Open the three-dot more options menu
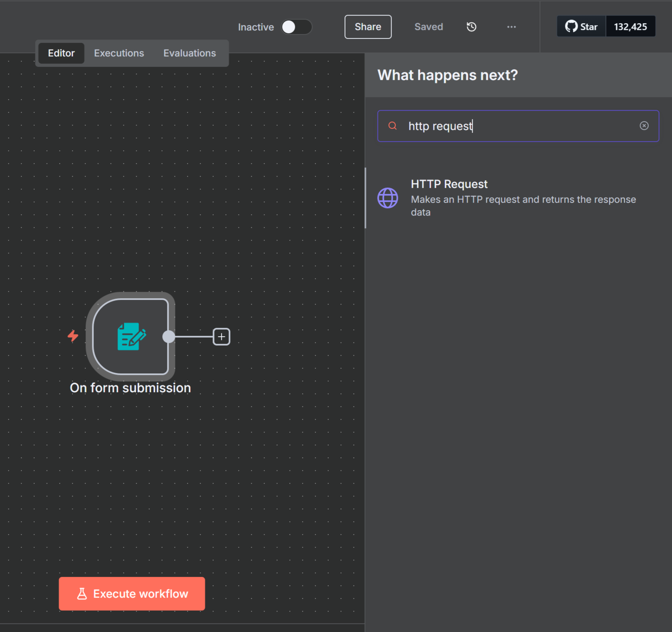This screenshot has width=672, height=632. coord(511,27)
